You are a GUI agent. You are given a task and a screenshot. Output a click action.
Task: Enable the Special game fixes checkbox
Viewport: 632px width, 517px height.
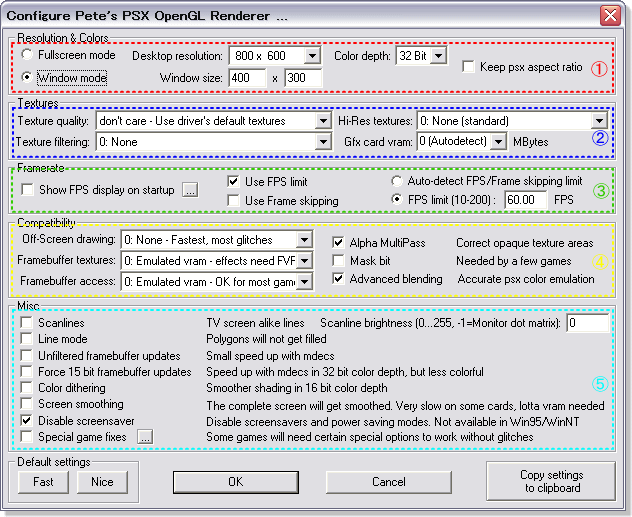click(x=27, y=436)
